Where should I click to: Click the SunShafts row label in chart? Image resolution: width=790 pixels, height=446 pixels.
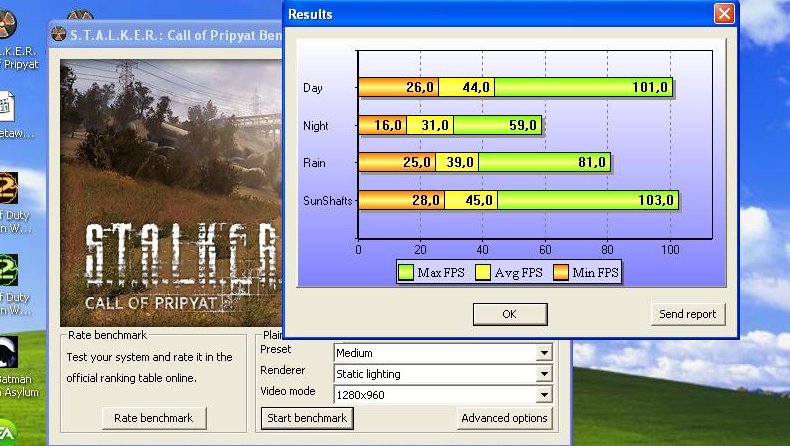pyautogui.click(x=327, y=201)
